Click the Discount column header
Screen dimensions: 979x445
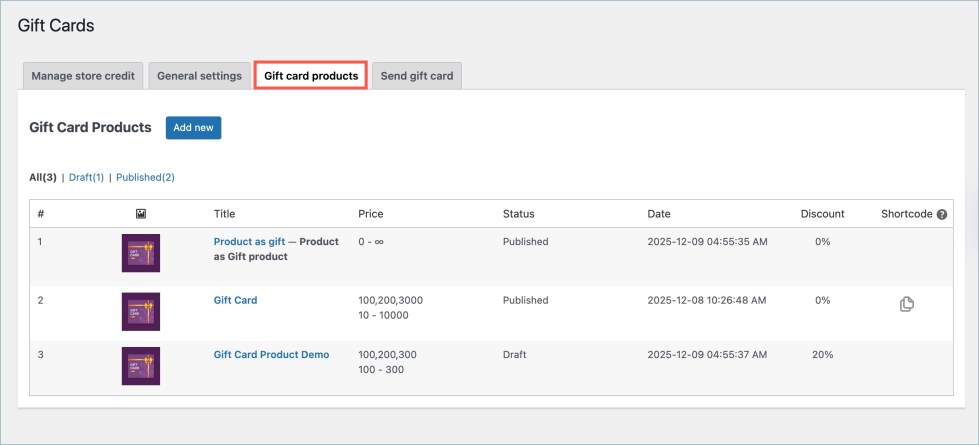coord(823,214)
